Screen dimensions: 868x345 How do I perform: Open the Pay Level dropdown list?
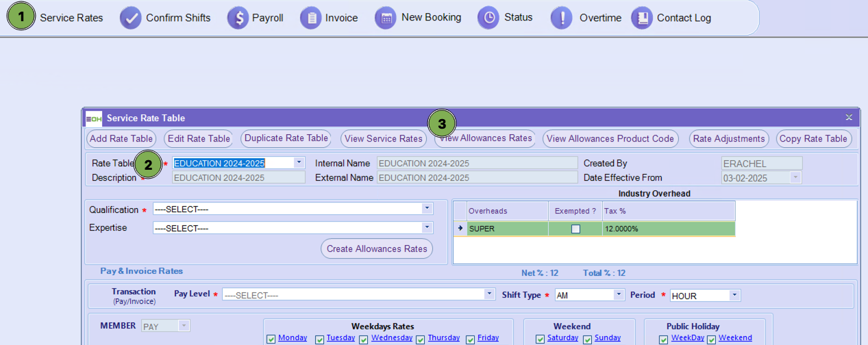click(489, 294)
